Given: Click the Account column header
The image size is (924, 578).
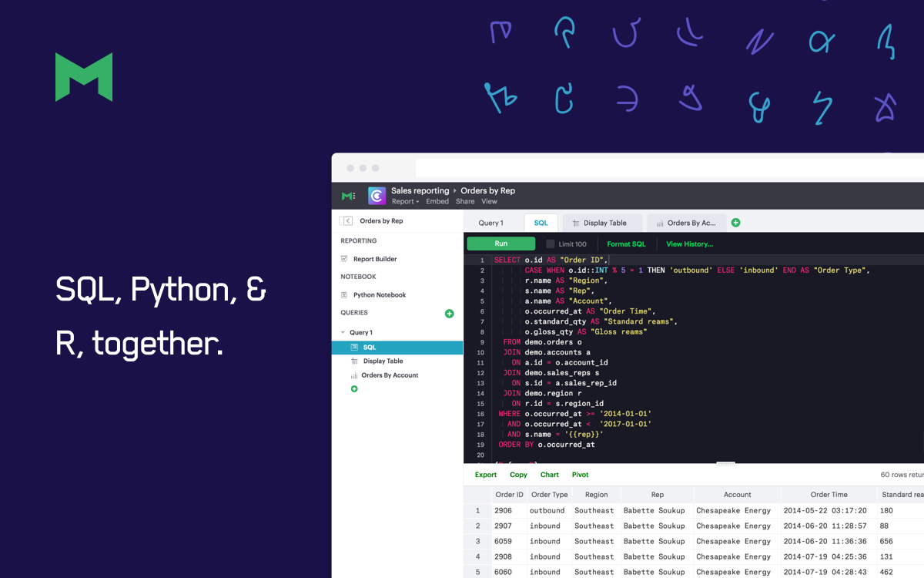Looking at the screenshot, I should click(x=738, y=495).
